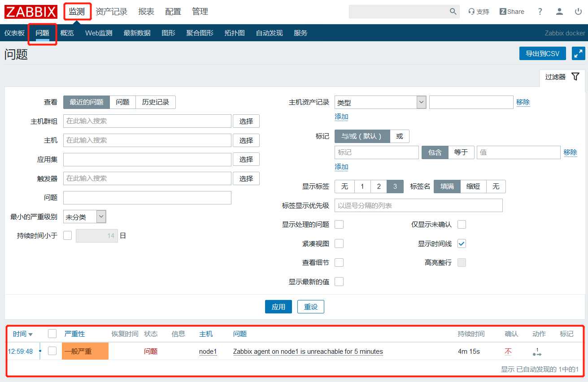Tick the 显示最新的值 checkbox

(x=339, y=282)
